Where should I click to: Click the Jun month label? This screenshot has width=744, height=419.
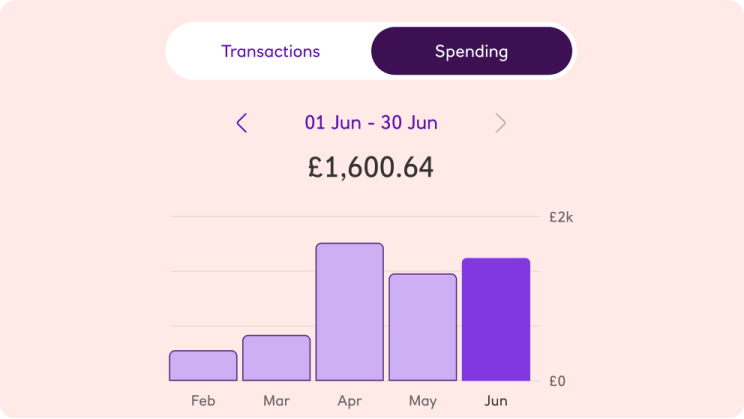[496, 401]
